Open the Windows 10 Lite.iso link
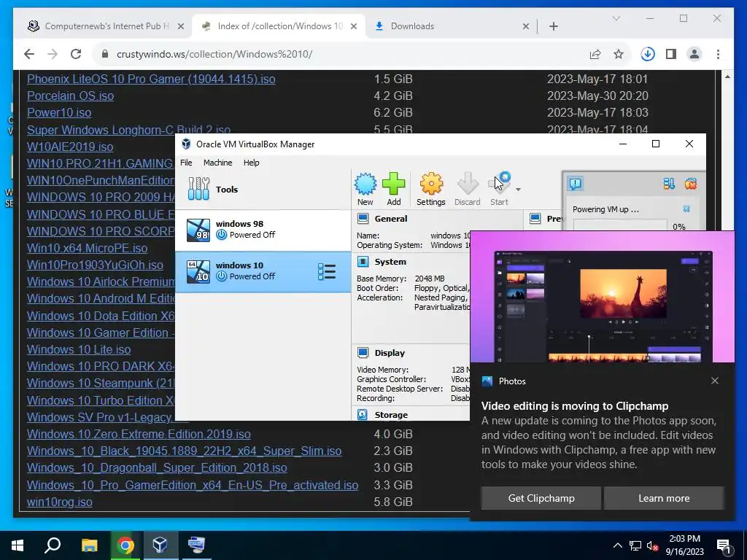 [x=79, y=349]
